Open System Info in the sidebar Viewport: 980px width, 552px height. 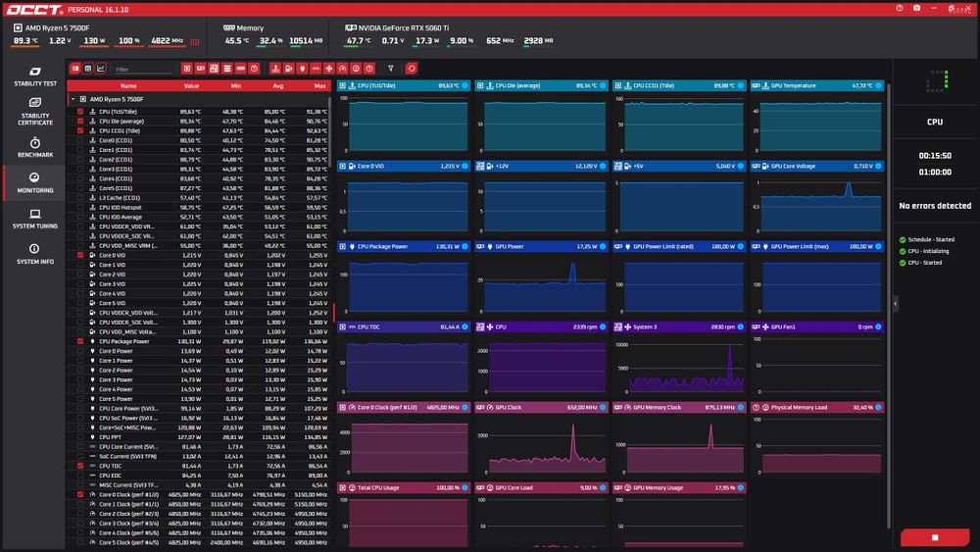click(35, 255)
